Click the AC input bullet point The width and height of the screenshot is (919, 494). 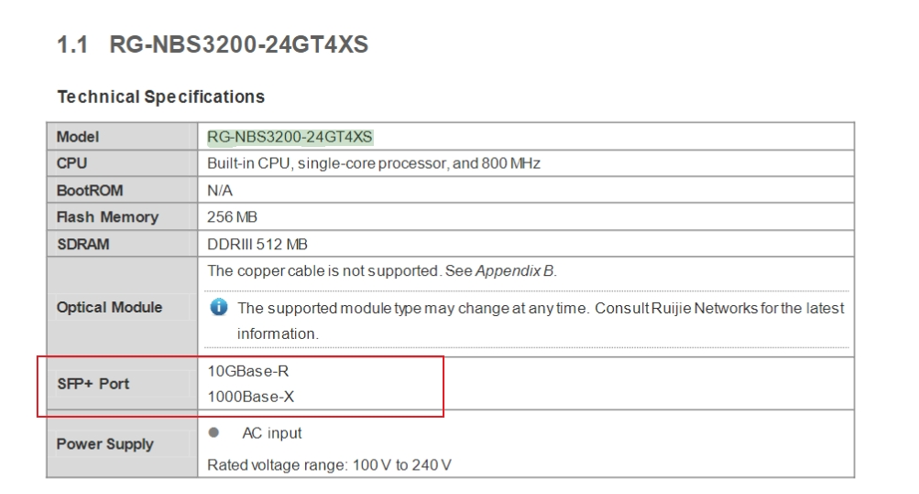pyautogui.click(x=214, y=432)
